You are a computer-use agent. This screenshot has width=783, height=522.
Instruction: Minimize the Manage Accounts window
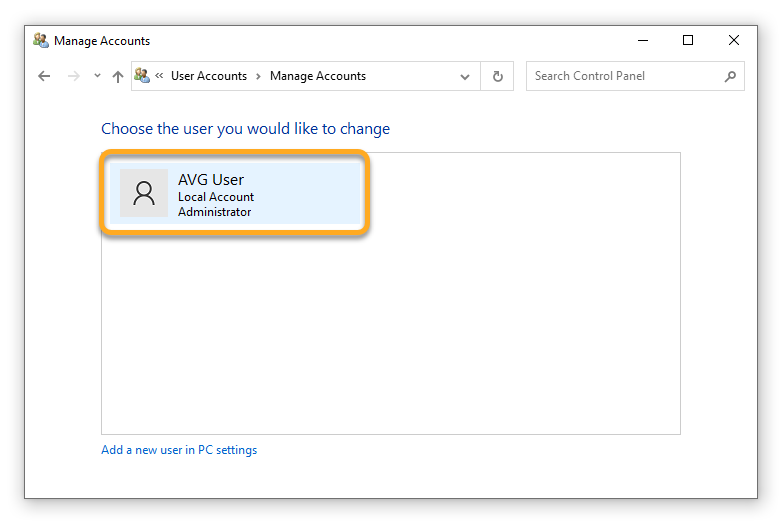641,41
